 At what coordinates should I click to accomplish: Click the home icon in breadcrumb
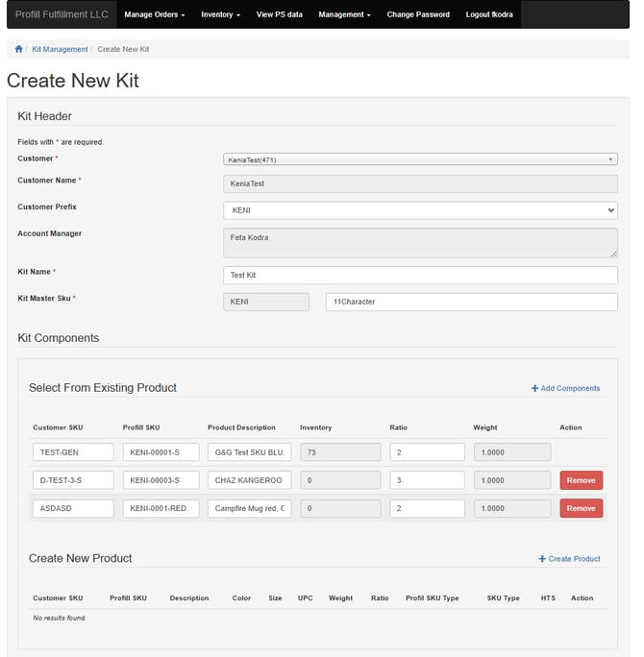18,49
